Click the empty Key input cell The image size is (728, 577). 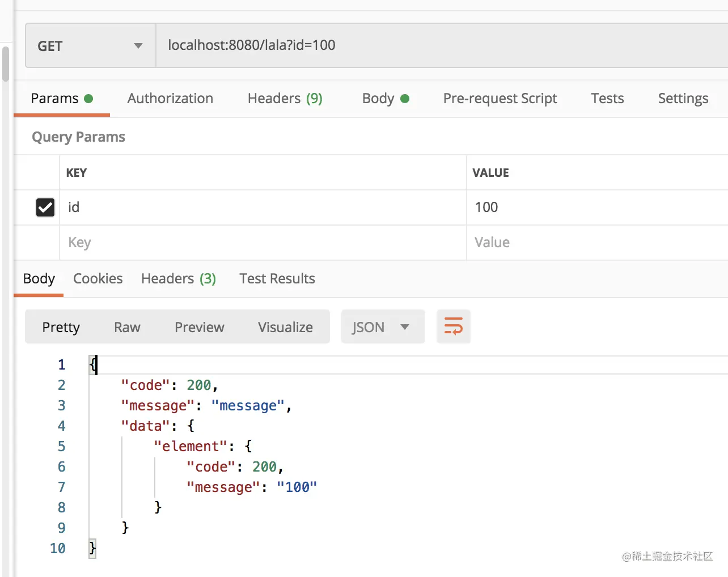[x=261, y=243]
